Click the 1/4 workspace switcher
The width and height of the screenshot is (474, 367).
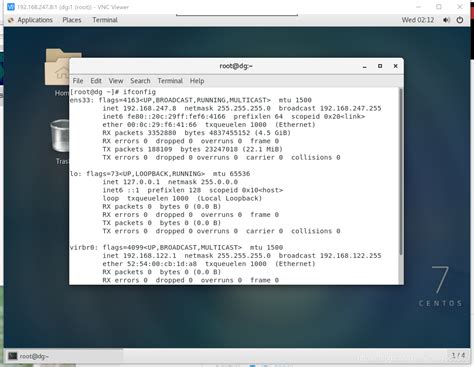[x=458, y=356]
